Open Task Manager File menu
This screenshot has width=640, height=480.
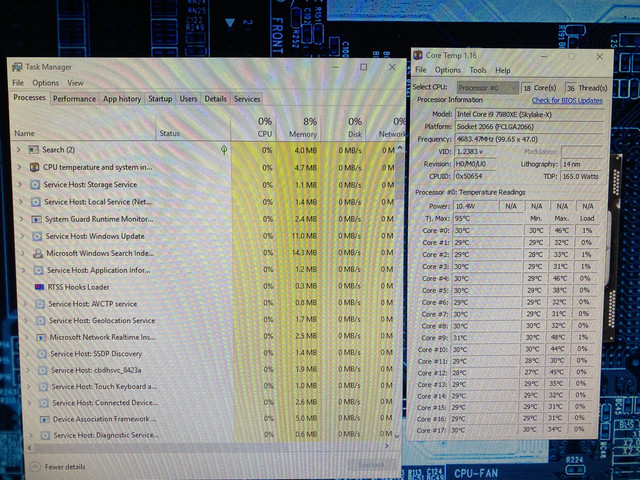pos(18,83)
